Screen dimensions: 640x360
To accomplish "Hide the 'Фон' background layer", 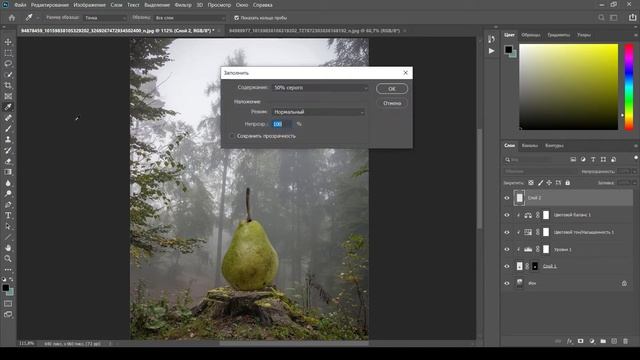I will 507,283.
